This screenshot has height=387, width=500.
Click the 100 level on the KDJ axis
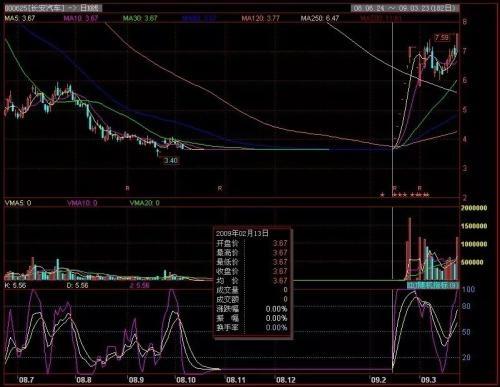(469, 289)
